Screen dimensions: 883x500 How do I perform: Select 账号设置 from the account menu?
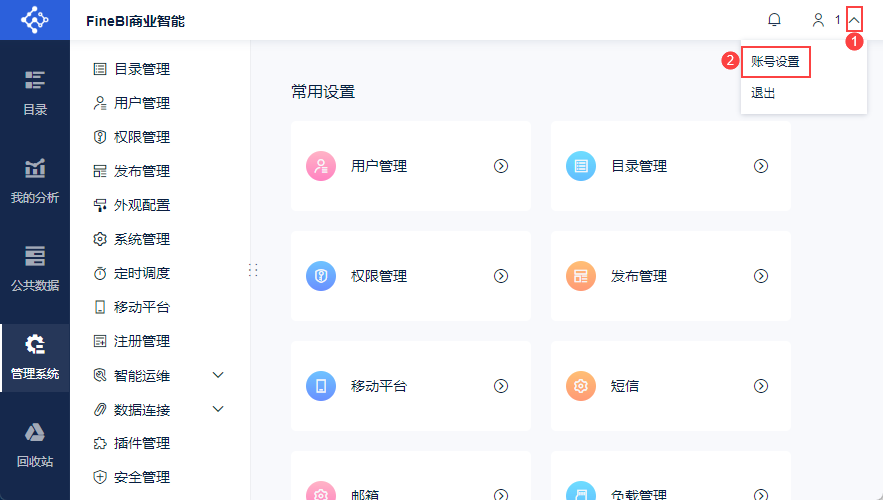click(775, 62)
